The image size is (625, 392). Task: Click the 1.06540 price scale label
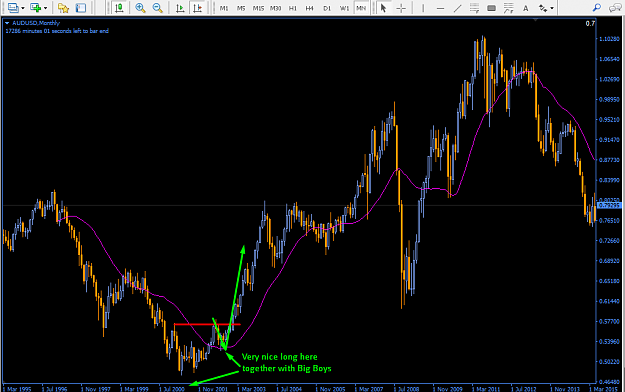609,59
